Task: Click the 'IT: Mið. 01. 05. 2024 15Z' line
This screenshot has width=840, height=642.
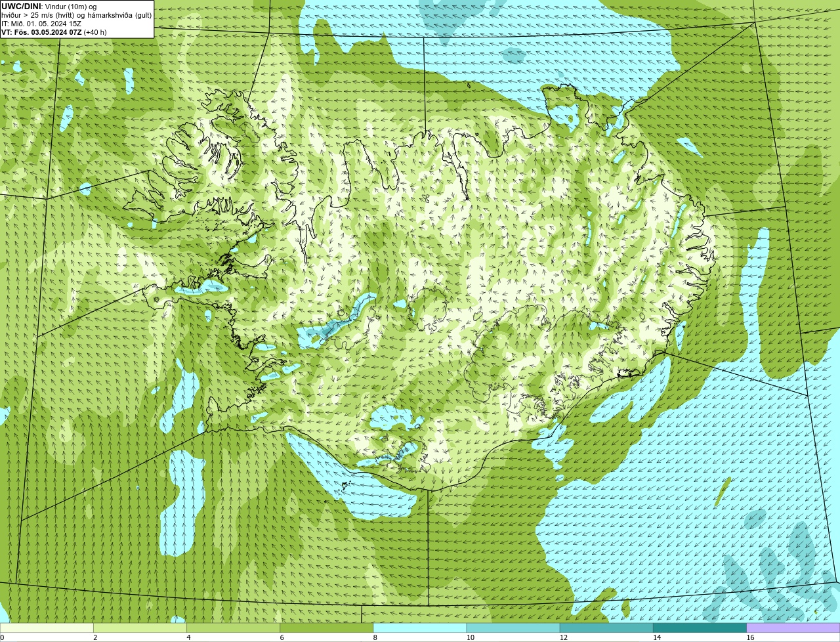Action: coord(41,24)
